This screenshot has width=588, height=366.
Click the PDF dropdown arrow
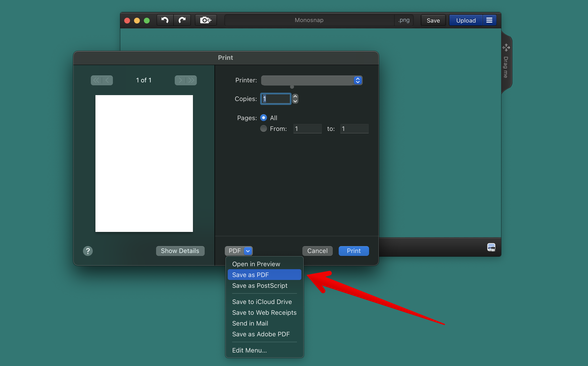point(248,251)
